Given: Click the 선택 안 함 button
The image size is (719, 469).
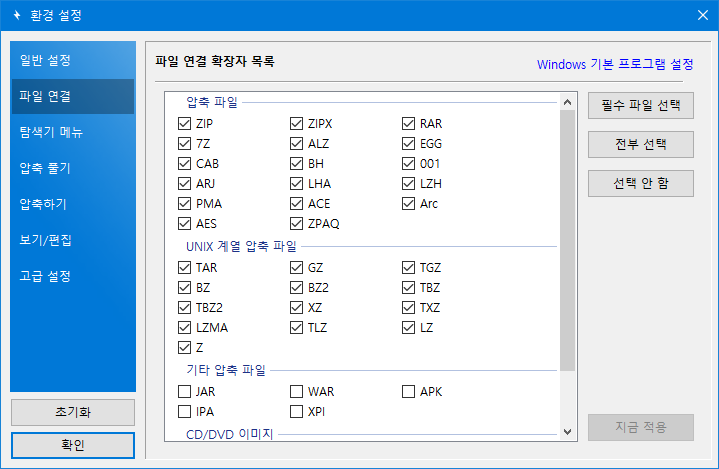Looking at the screenshot, I should [x=641, y=183].
